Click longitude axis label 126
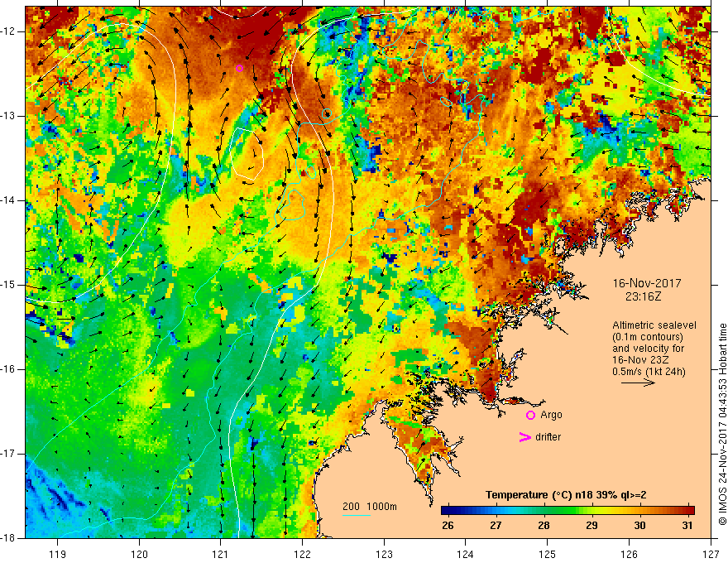Screen dimensions: 728x563 (x=629, y=554)
